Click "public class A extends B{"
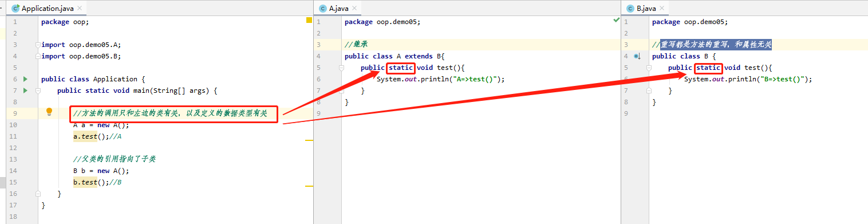 tap(394, 56)
